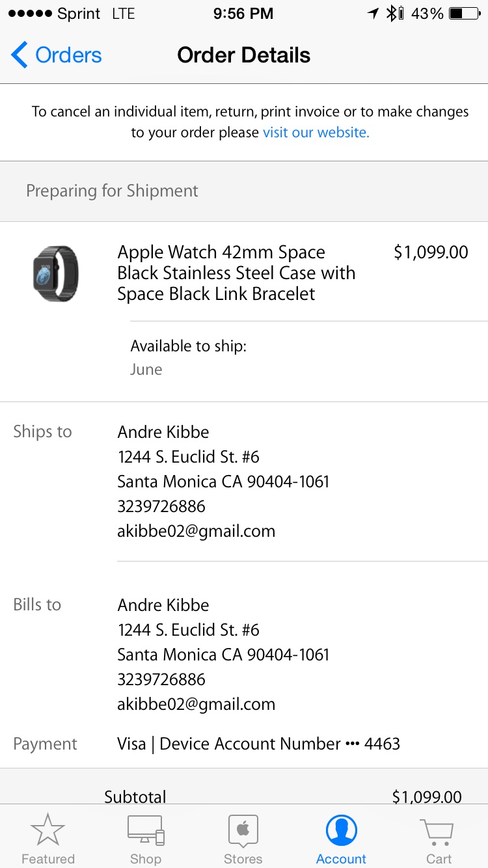Tap the Order Details title
The width and height of the screenshot is (488, 868).
pos(243,55)
